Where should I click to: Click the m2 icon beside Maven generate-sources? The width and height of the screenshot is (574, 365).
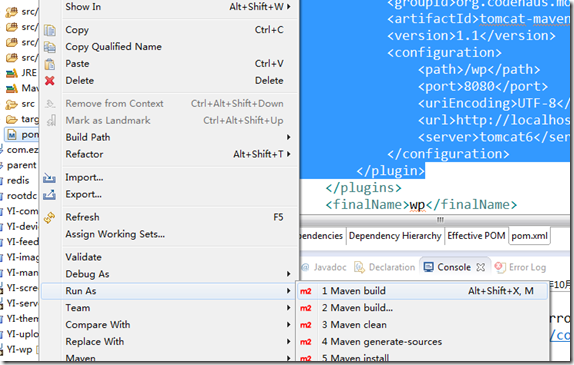[x=306, y=342]
